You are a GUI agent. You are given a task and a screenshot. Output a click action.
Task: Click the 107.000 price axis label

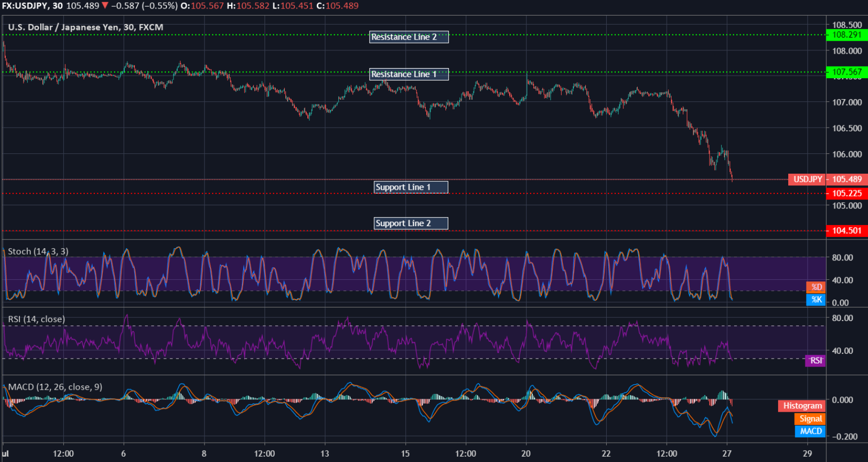coord(847,102)
